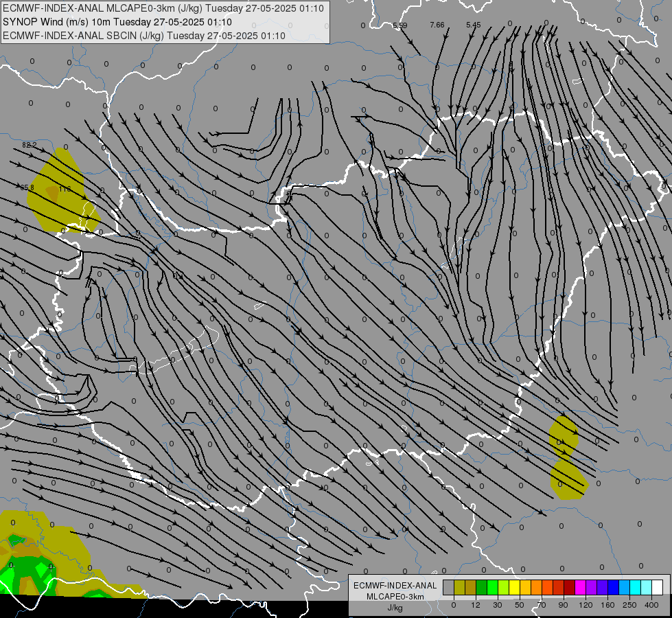This screenshot has height=618, width=672.
Task: Select the gray legend swatch
Action: [x=449, y=588]
